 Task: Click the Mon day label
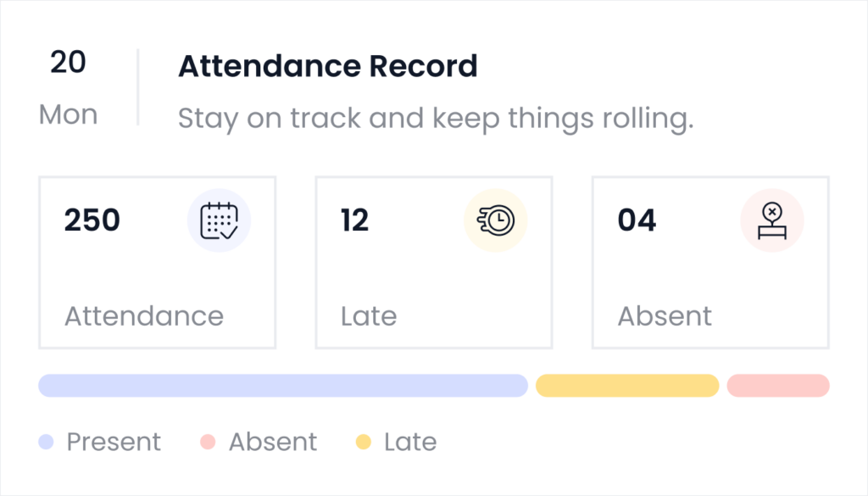click(68, 114)
